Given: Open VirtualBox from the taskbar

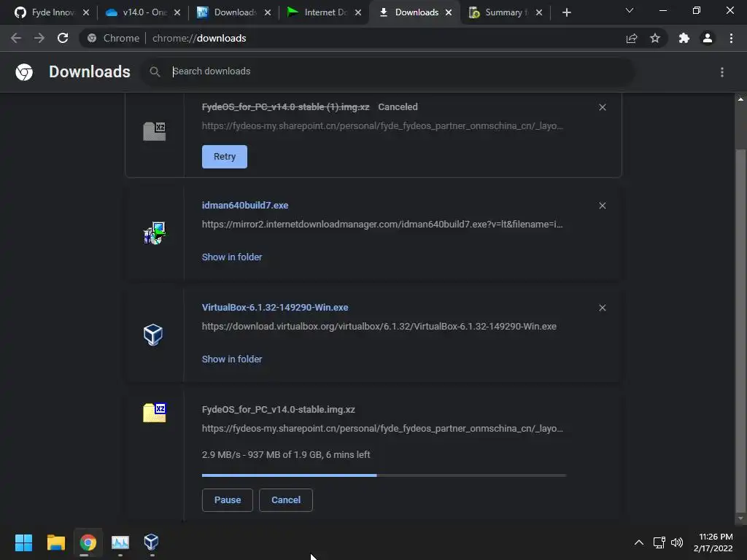Looking at the screenshot, I should click(x=152, y=542).
